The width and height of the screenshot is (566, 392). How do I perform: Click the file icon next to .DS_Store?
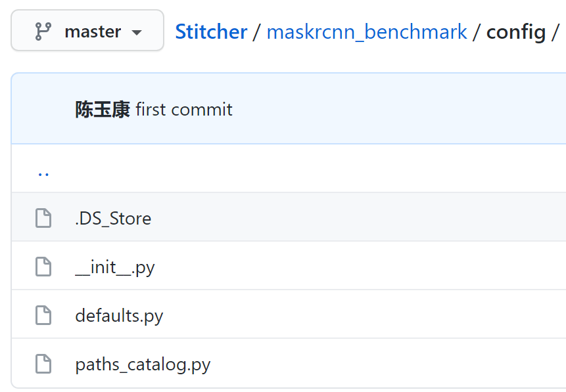(43, 217)
